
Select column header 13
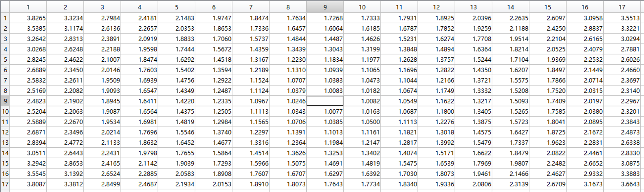pos(473,7)
